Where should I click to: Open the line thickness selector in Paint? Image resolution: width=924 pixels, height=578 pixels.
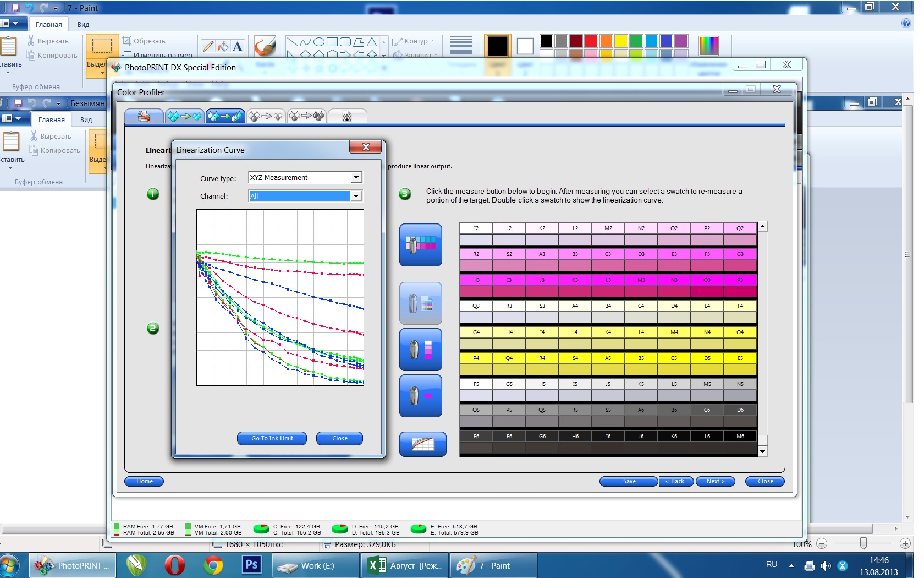[461, 46]
